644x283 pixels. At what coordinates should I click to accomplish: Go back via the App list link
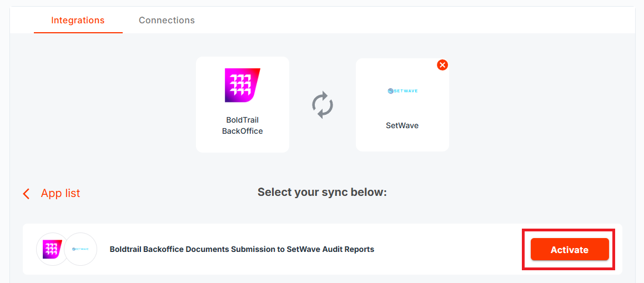pos(61,194)
